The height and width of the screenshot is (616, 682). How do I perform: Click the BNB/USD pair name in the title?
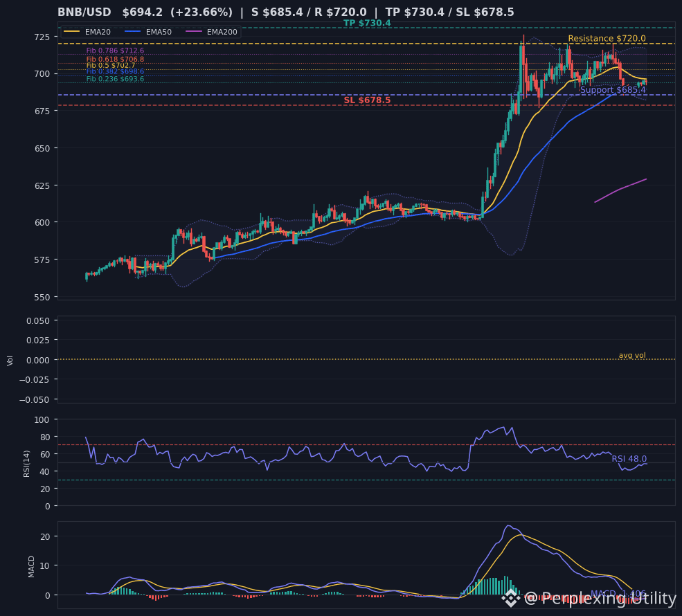pyautogui.click(x=84, y=12)
